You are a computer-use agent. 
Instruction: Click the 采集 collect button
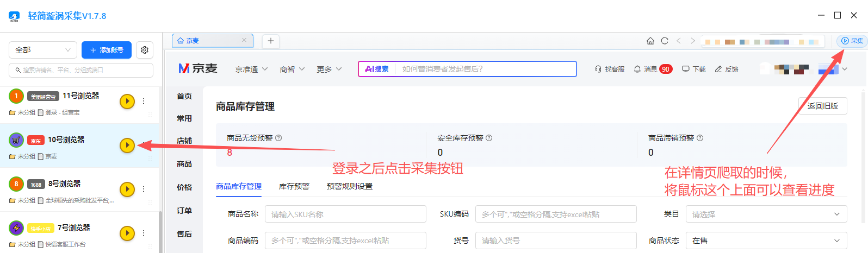pyautogui.click(x=852, y=41)
